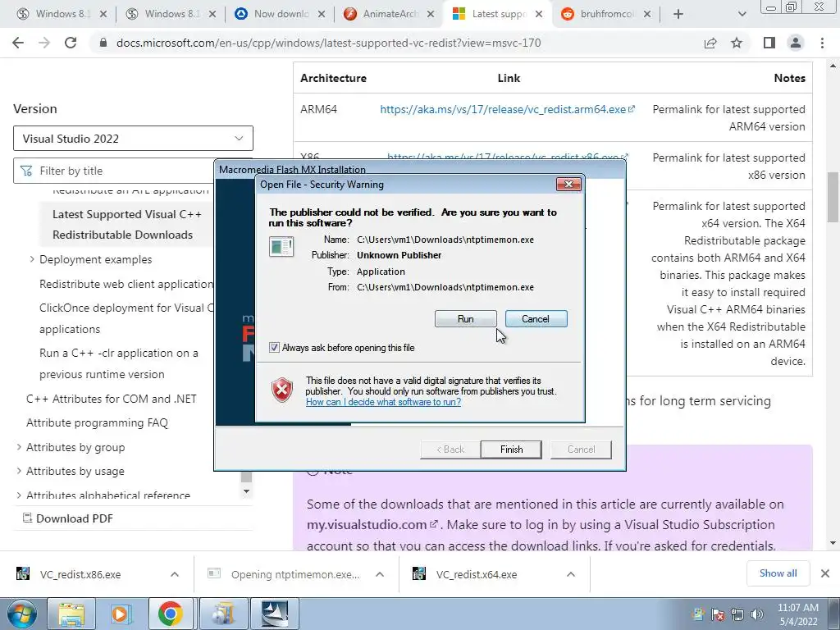The image size is (840, 630).
Task: Open the tab search dropdown chevron
Action: (742, 14)
